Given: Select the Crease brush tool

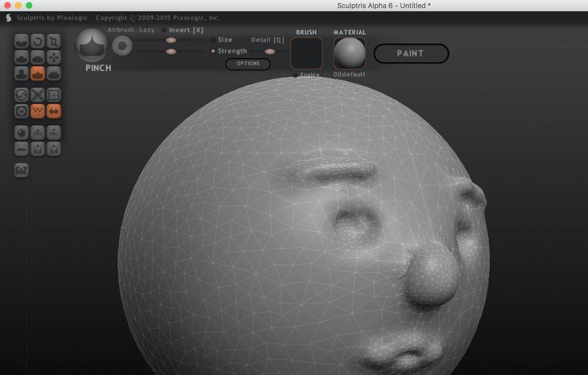Looking at the screenshot, I should (21, 41).
